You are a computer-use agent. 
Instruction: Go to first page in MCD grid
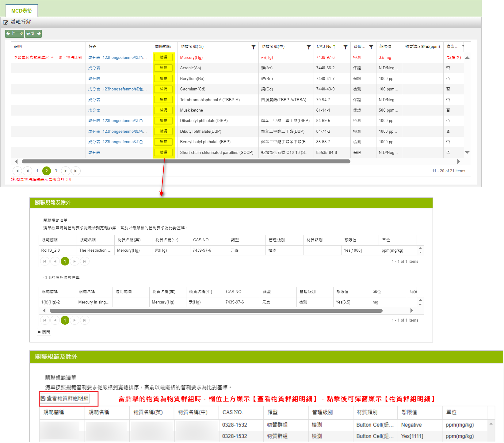[x=17, y=171]
